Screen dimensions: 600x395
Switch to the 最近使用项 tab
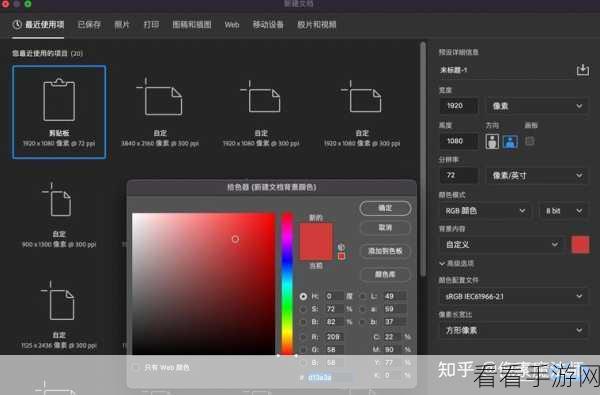(x=38, y=25)
